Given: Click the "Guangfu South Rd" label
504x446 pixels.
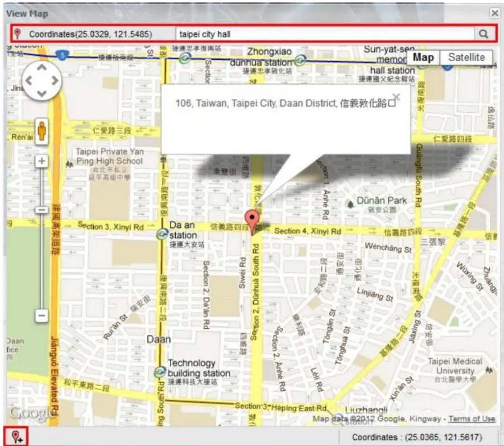Looking at the screenshot, I should coord(418,175).
